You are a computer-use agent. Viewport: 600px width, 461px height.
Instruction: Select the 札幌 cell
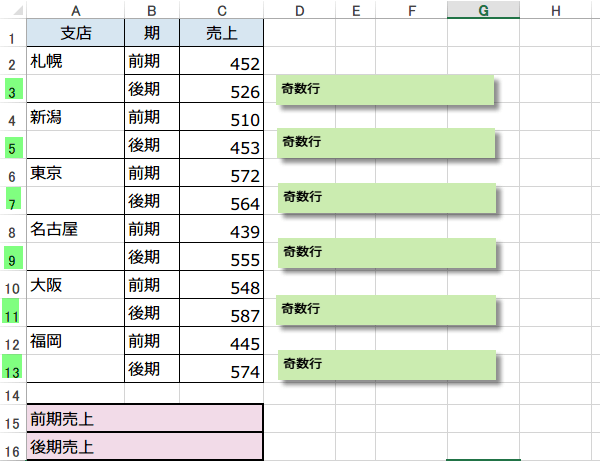(x=76, y=62)
